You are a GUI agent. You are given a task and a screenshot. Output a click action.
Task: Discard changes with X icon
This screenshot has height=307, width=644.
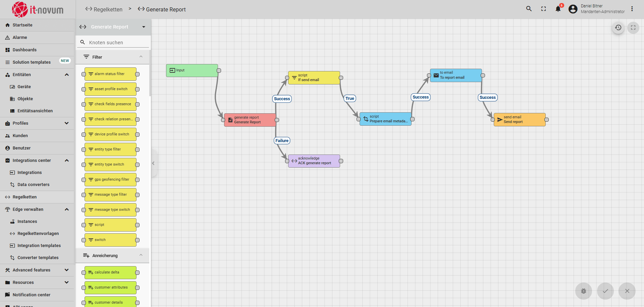[627, 291]
